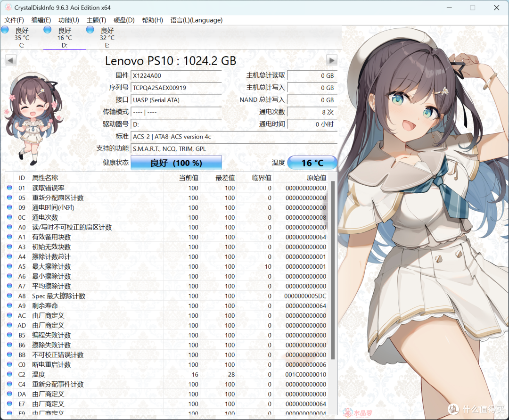The width and height of the screenshot is (509, 420).
Task: Click the 通电次数 value 8 次
Action: point(312,112)
